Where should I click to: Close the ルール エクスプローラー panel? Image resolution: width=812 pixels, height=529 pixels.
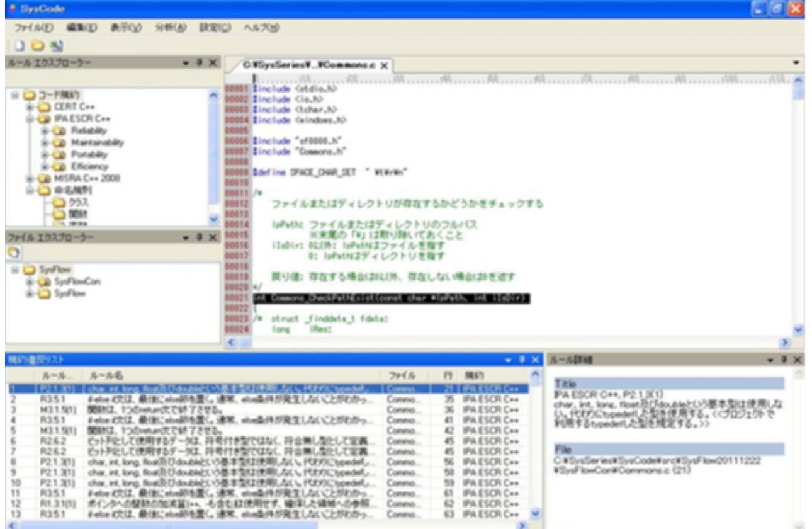pos(213,63)
